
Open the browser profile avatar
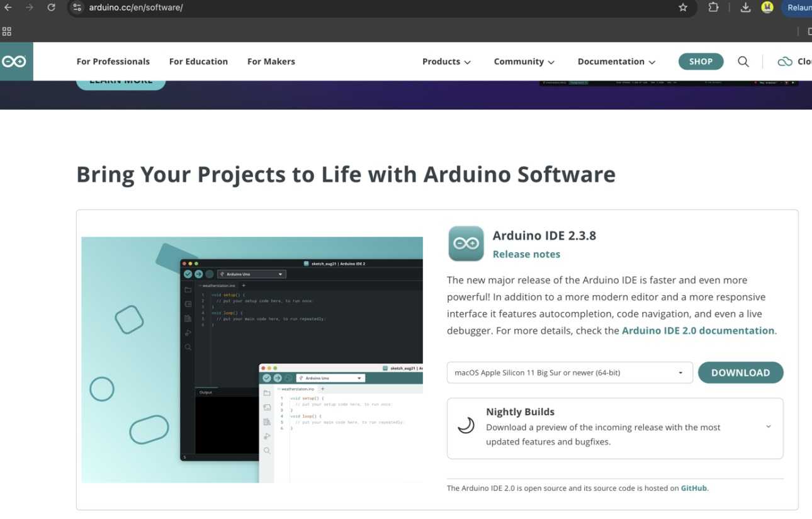(x=767, y=8)
